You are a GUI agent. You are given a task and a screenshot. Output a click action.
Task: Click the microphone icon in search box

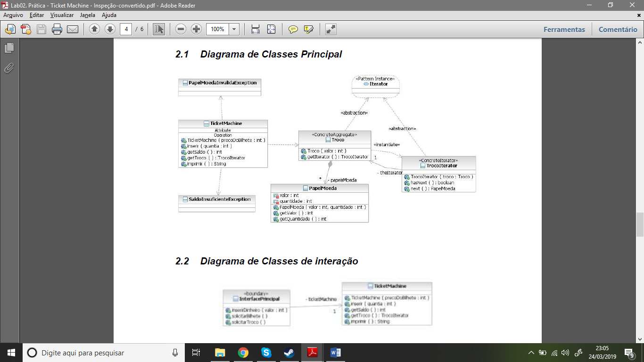coord(175,353)
